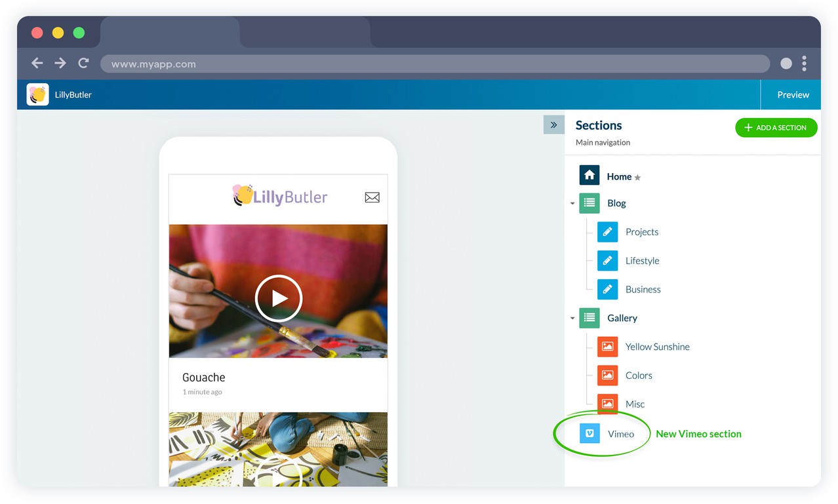838x504 pixels.
Task: Select the active browser tab
Action: 170,32
